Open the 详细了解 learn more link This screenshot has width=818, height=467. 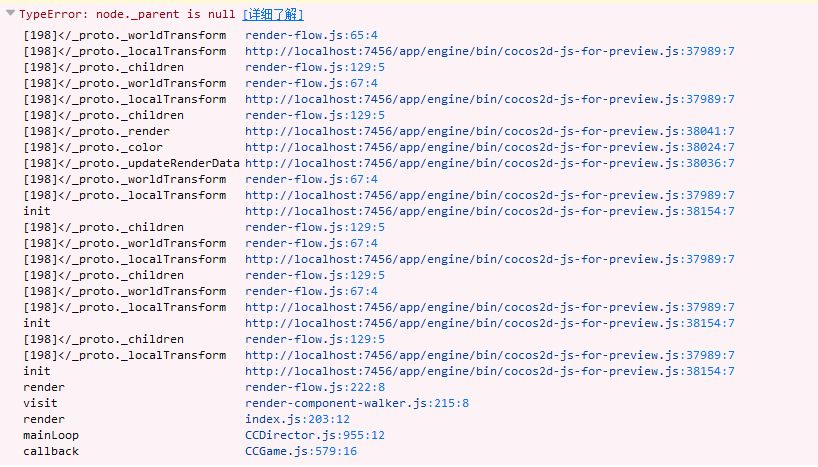[272, 15]
